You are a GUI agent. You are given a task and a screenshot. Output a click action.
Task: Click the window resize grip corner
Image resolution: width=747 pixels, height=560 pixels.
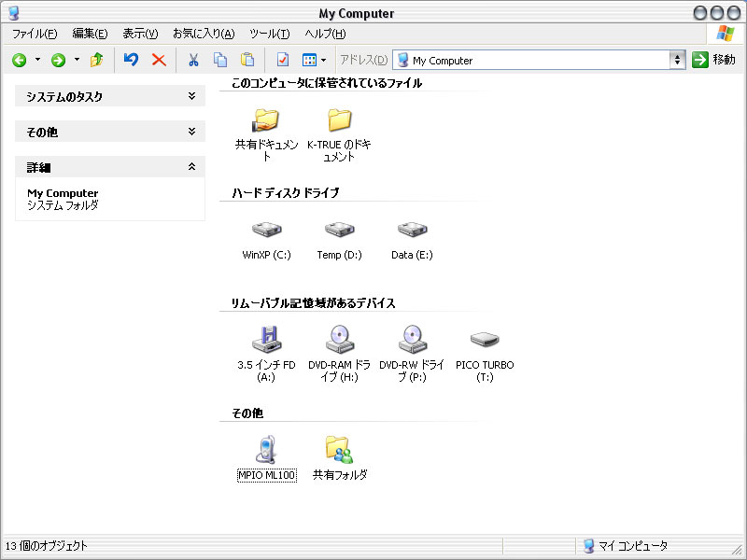click(x=739, y=552)
